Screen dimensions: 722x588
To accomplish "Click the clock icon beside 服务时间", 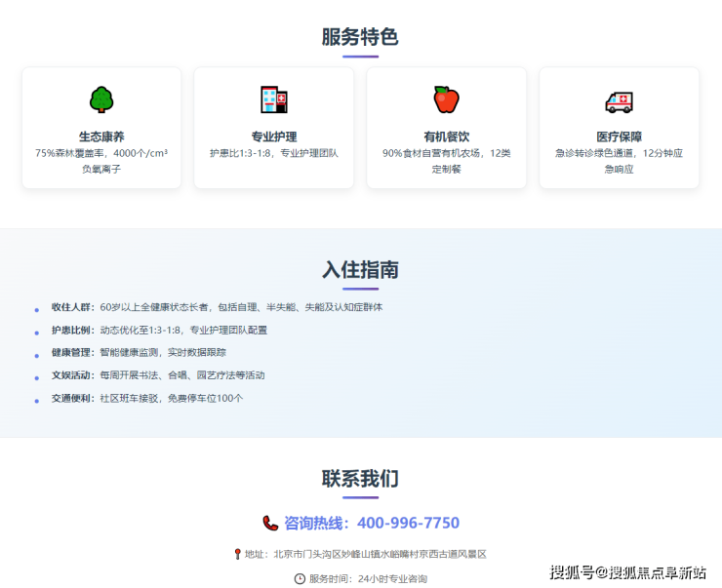I will tap(300, 578).
